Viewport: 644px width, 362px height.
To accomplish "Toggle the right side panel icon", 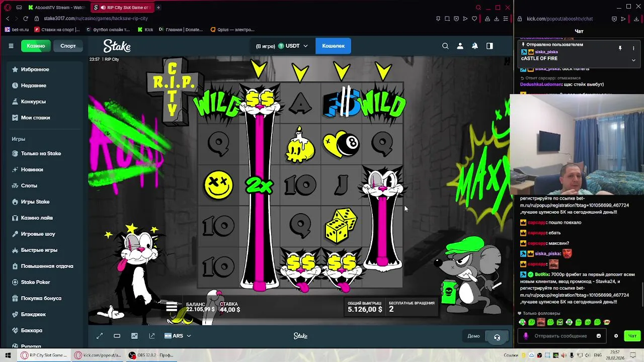I will click(490, 46).
